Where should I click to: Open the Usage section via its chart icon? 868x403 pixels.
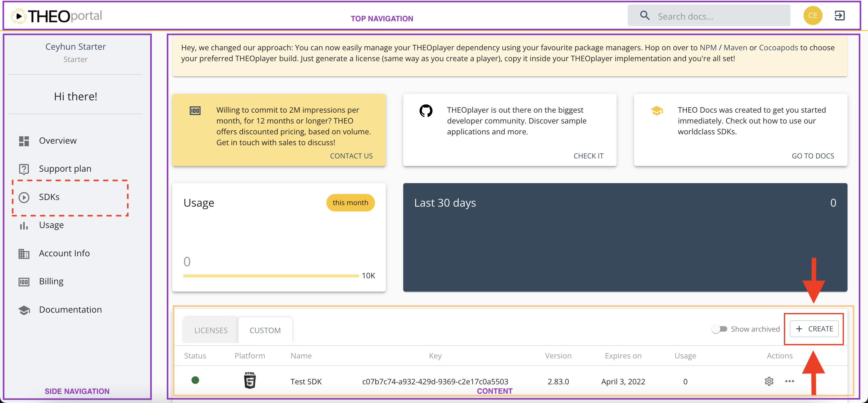24,225
